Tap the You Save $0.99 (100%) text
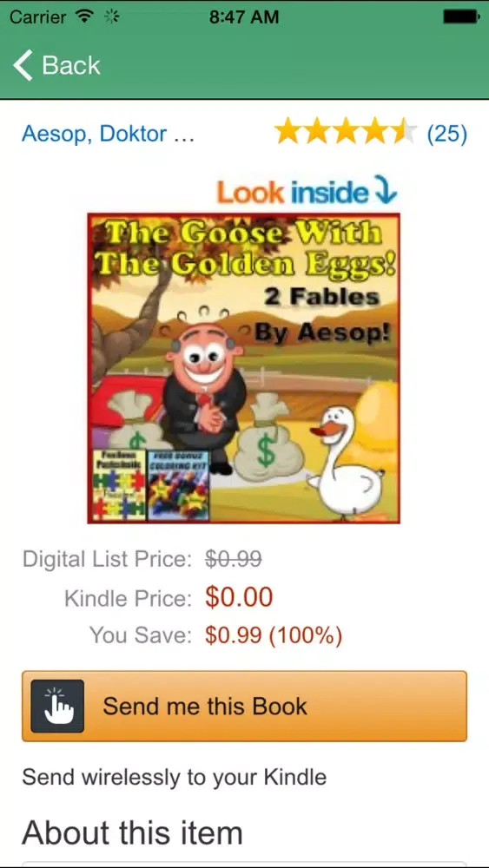This screenshot has width=489, height=868. [x=274, y=635]
